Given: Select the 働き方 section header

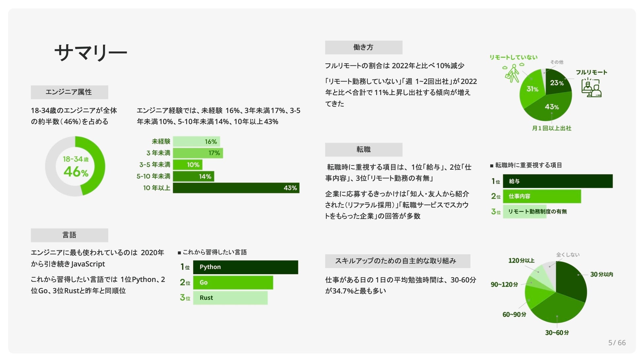Looking at the screenshot, I should [x=363, y=47].
